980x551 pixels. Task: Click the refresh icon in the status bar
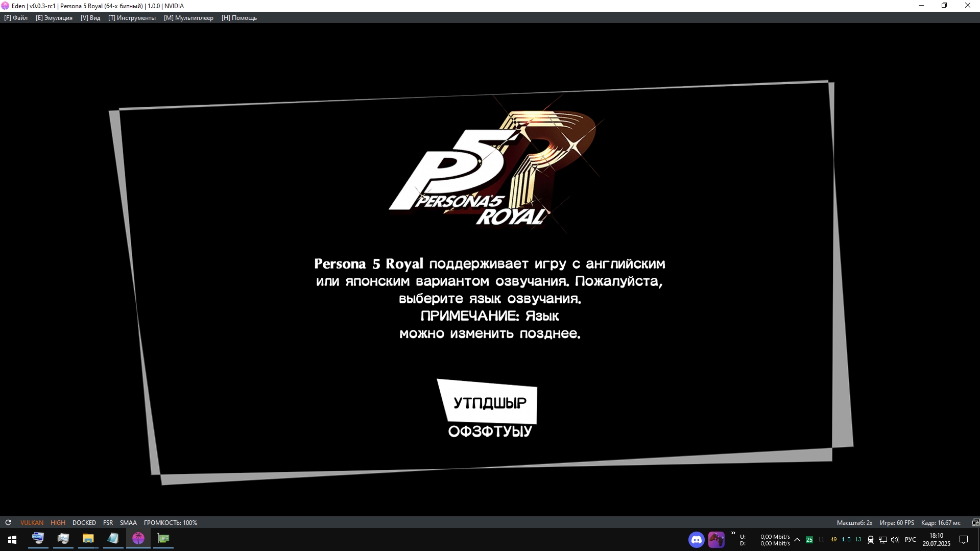(x=8, y=522)
